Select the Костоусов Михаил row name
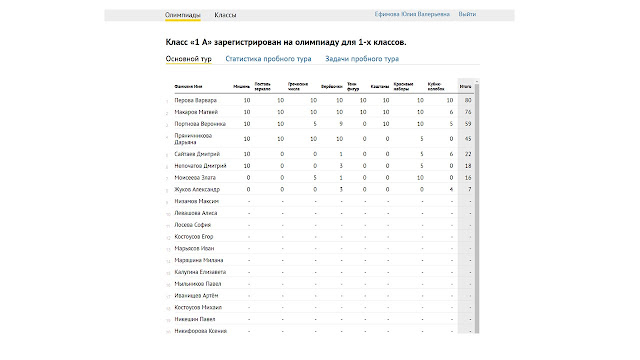640x360 pixels. 198,308
